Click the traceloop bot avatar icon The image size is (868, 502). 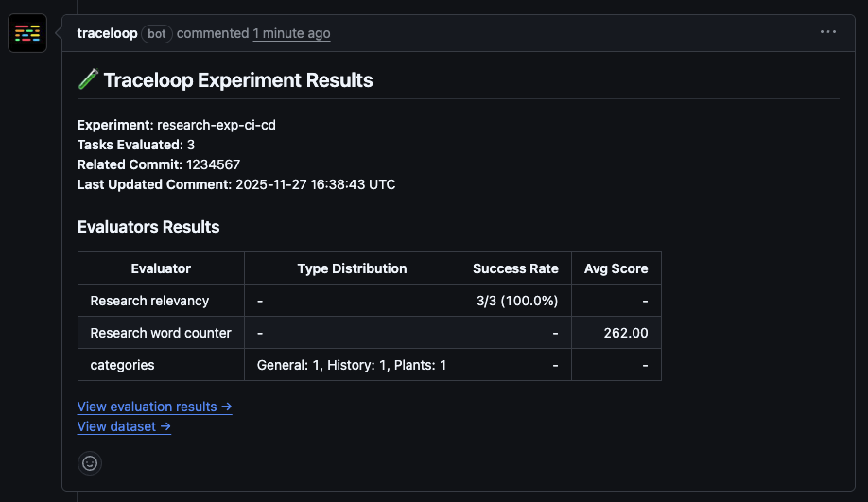point(27,33)
